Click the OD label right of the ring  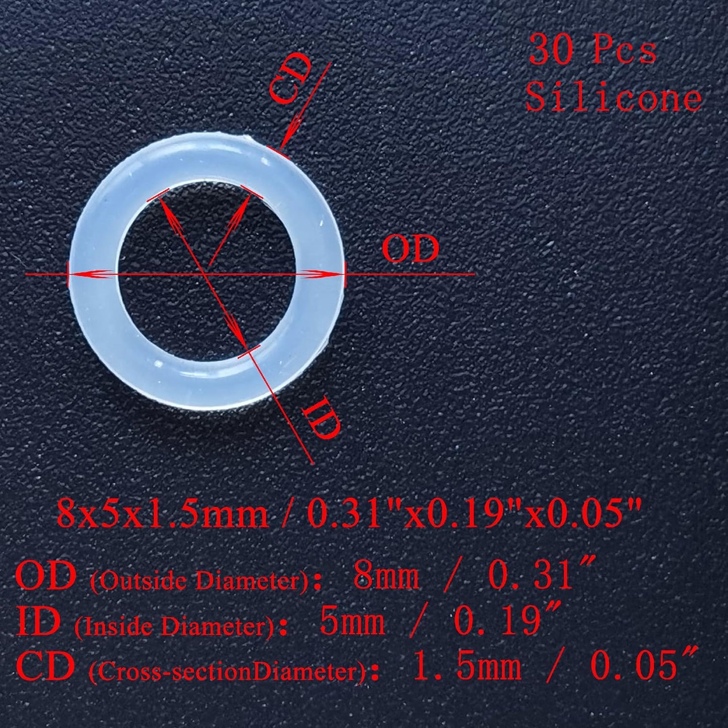point(411,249)
